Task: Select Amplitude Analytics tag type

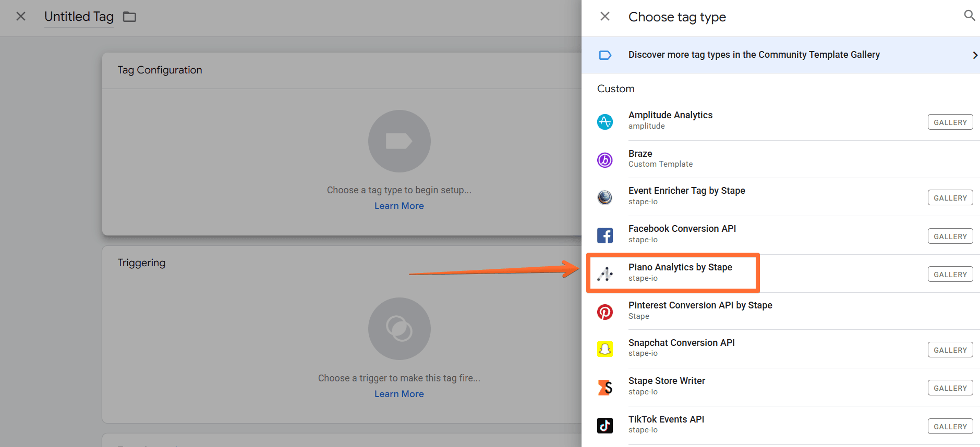Action: (781, 121)
